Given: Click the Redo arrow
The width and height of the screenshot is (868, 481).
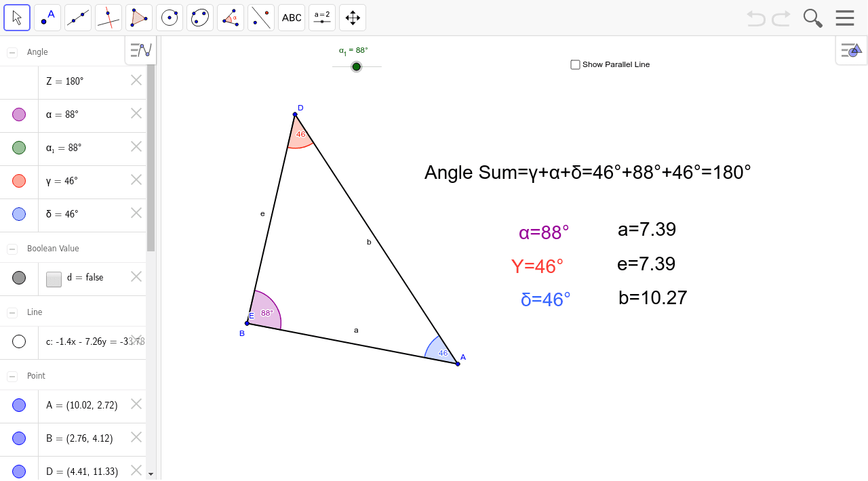Looking at the screenshot, I should click(x=781, y=18).
